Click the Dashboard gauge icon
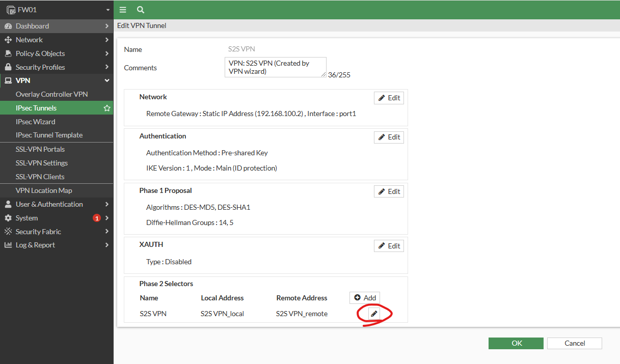620x364 pixels. coord(8,26)
